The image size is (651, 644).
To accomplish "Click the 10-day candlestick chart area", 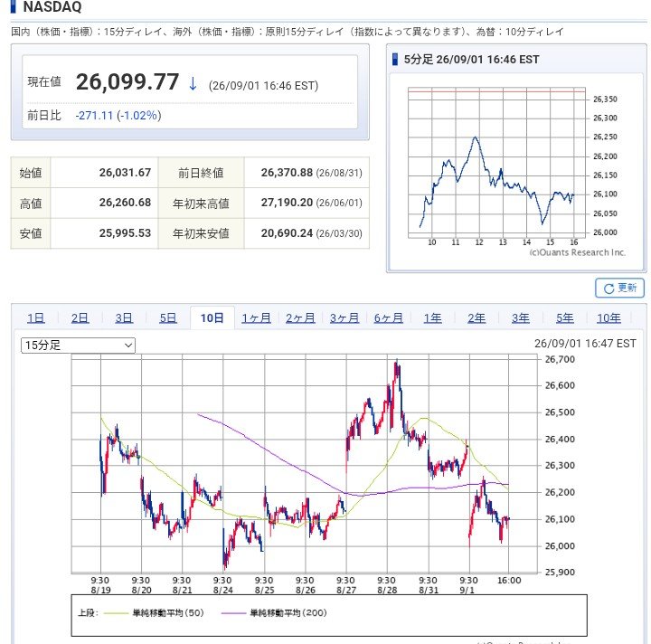I will coord(305,464).
